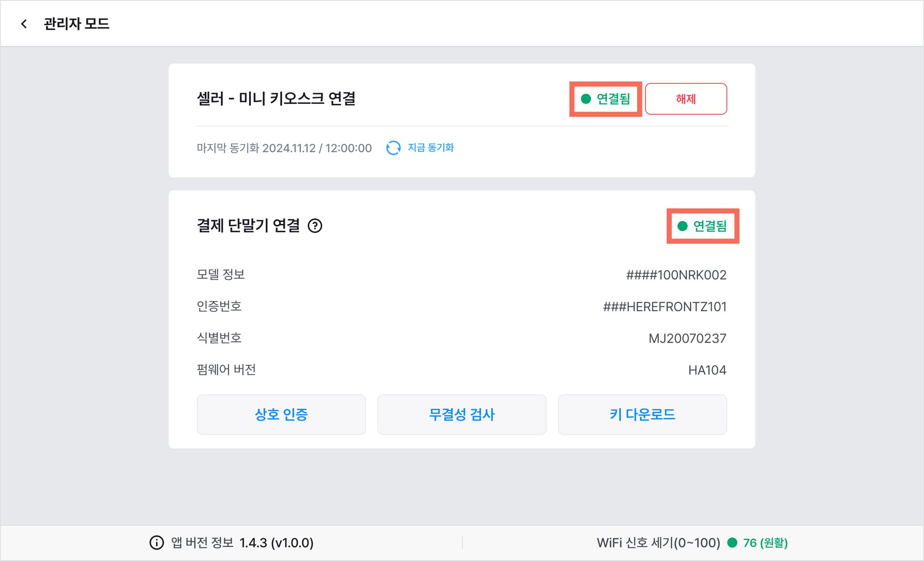Screen dimensions: 924x561
Task: Click the last sync timestamp text
Action: point(284,148)
